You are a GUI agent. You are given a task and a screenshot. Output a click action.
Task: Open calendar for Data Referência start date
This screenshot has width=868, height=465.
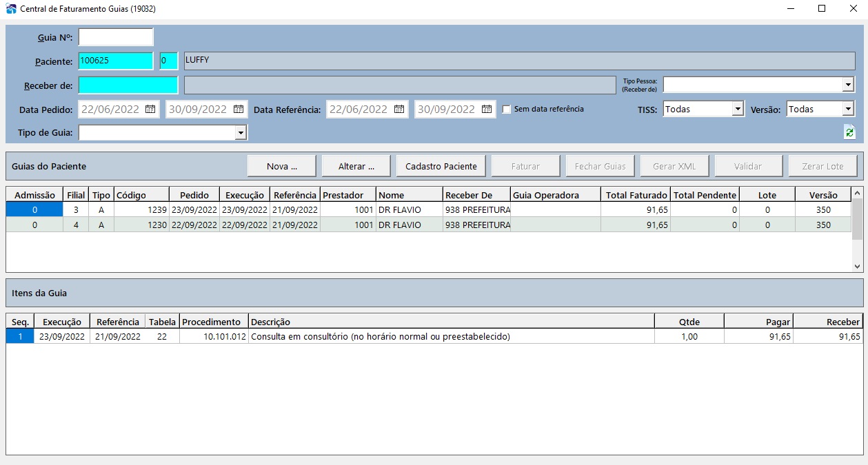point(399,109)
